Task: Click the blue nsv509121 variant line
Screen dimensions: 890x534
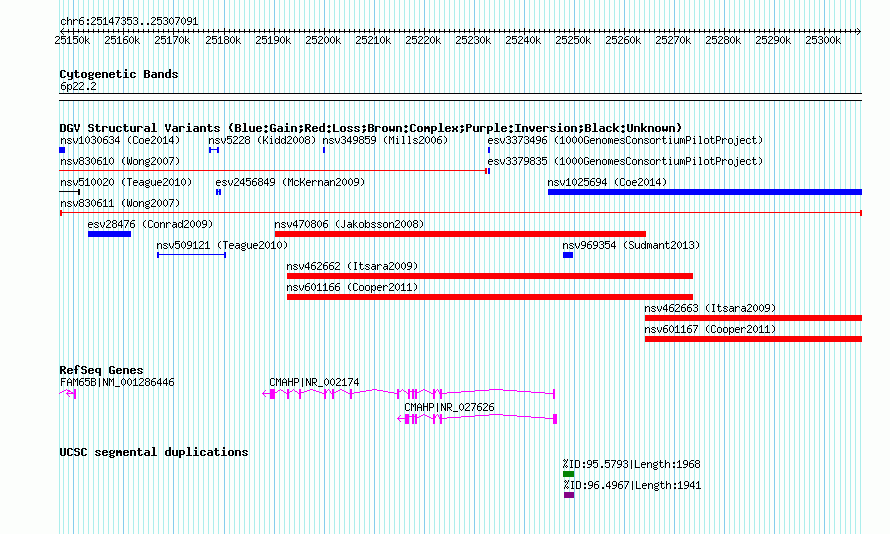Action: tap(191, 255)
